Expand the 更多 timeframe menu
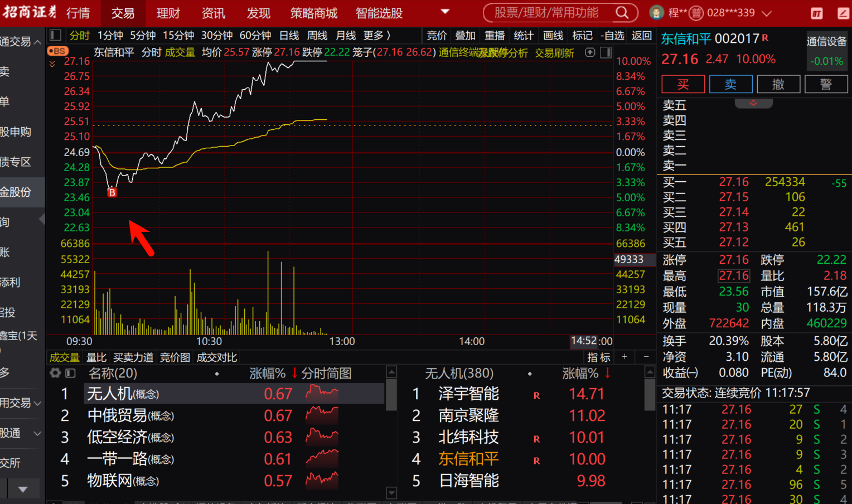The width and height of the screenshot is (852, 504). [377, 36]
